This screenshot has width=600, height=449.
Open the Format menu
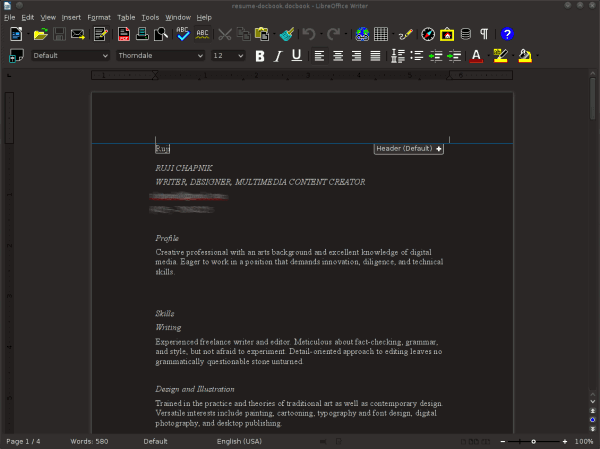[99, 18]
